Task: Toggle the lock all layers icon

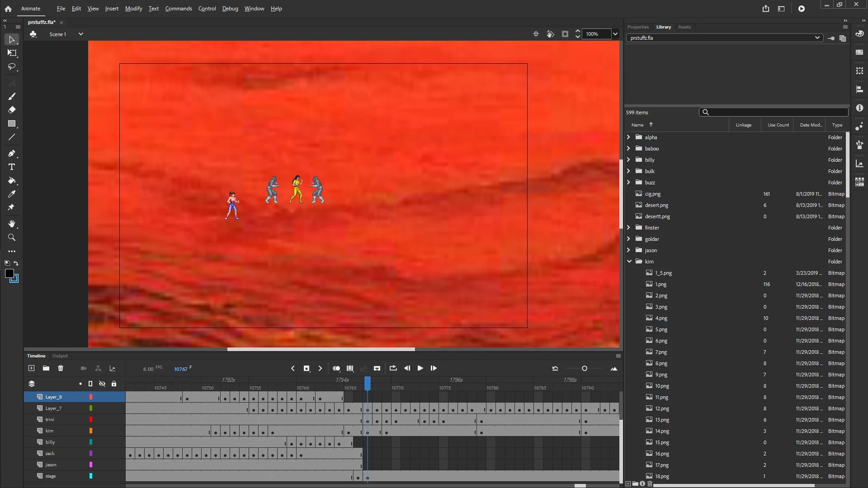Action: (x=114, y=384)
